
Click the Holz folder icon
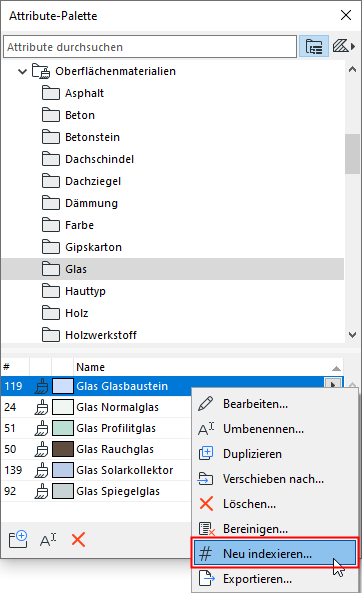pos(51,313)
